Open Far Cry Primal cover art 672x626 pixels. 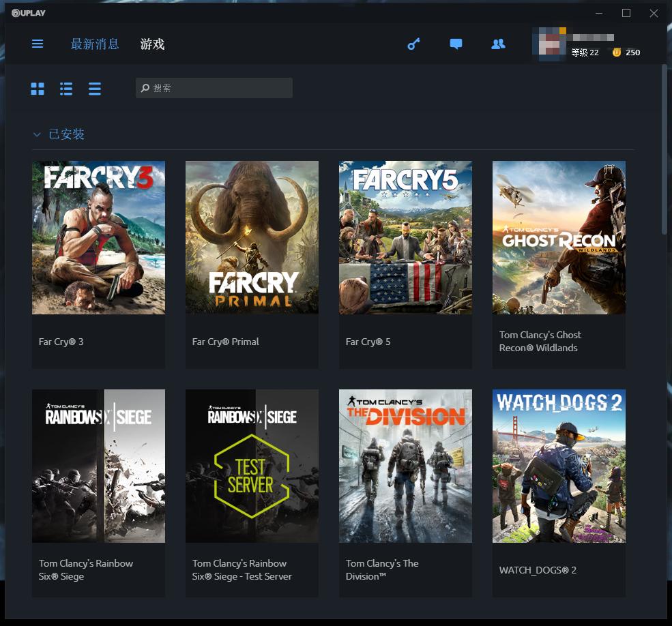pos(252,237)
